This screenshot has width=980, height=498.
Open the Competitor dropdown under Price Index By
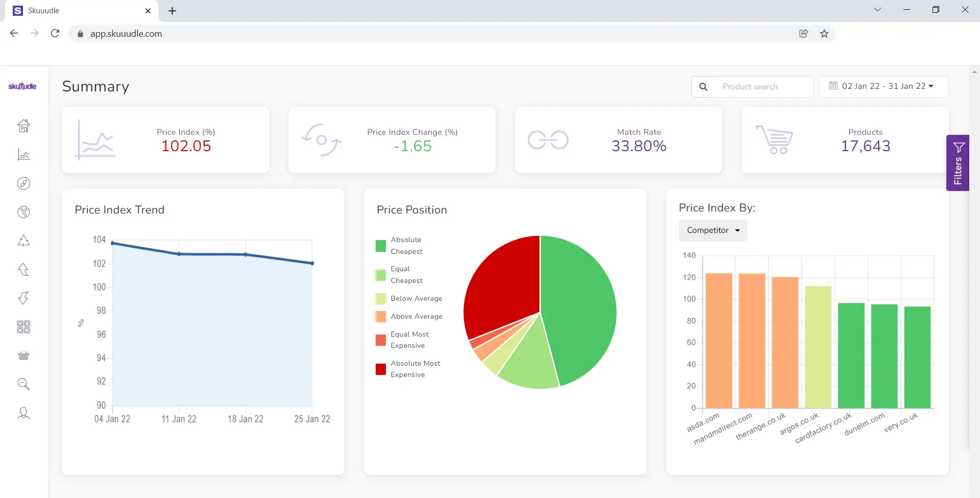pos(712,230)
